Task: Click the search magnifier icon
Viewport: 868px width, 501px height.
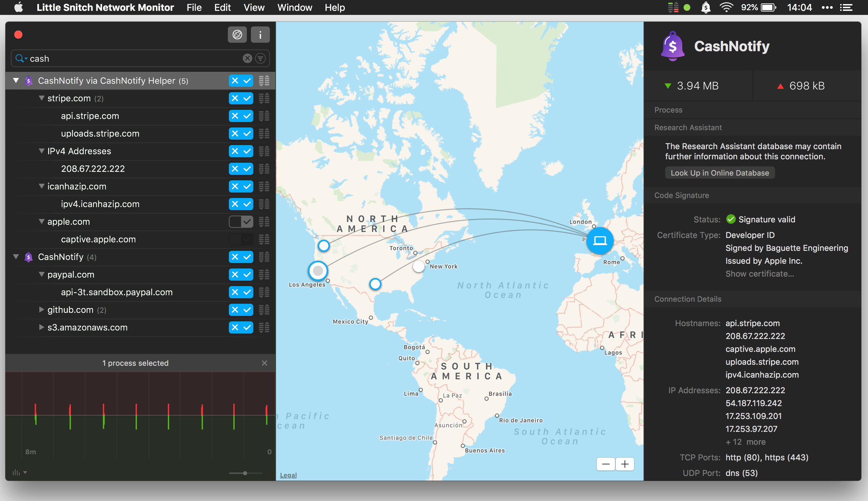Action: [20, 59]
